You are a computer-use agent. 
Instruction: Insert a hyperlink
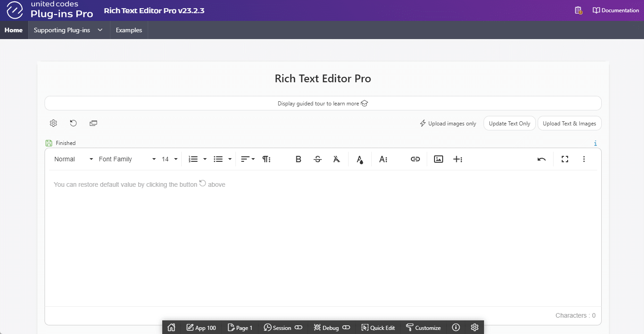click(415, 159)
